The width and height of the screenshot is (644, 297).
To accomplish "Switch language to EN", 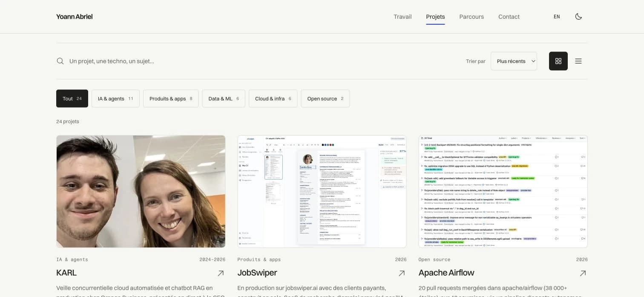I will coord(557,17).
